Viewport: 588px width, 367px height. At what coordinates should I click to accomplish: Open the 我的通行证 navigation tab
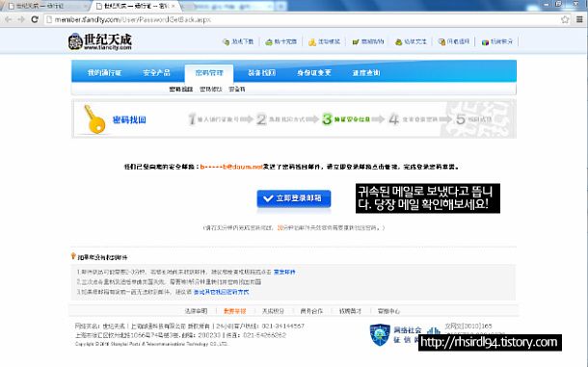(x=104, y=72)
